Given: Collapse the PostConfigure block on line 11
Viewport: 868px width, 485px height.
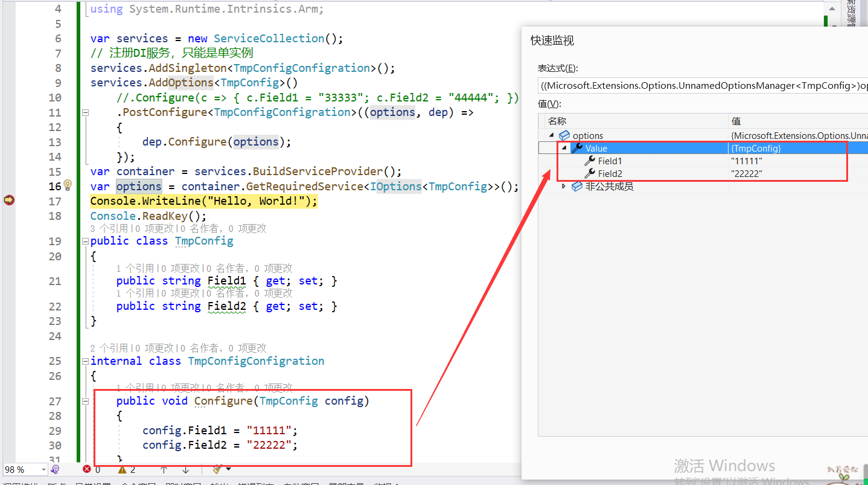Looking at the screenshot, I should pos(85,112).
